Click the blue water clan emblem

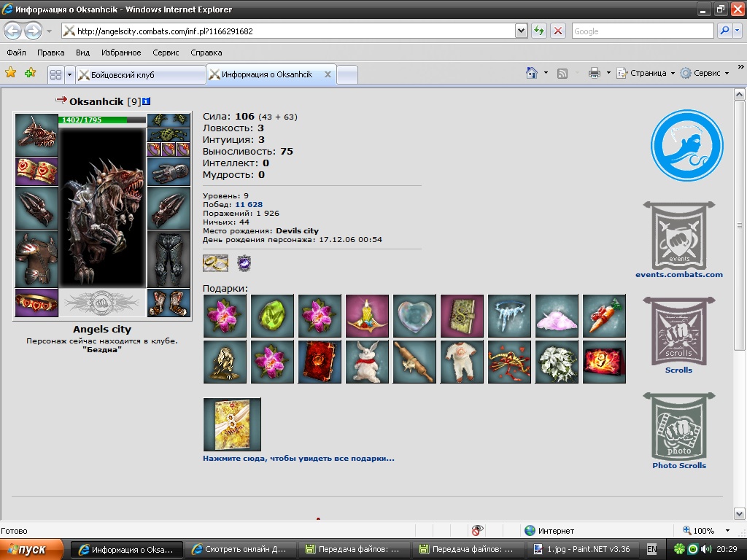687,146
